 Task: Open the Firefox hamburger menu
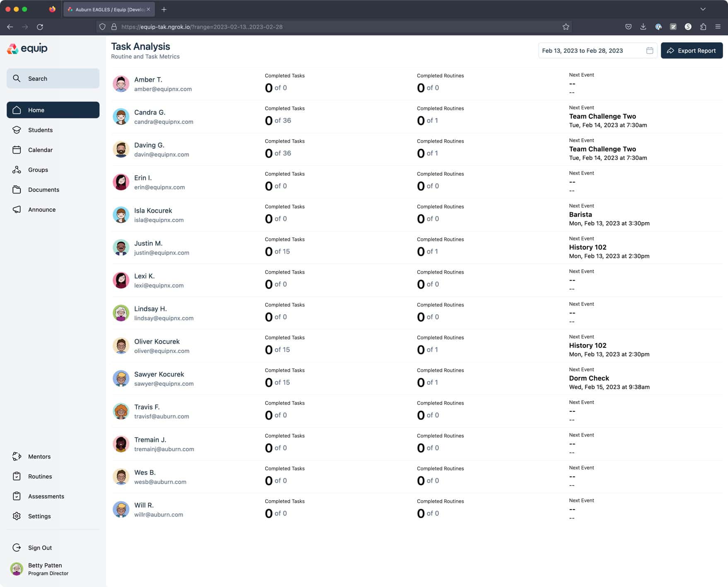pyautogui.click(x=718, y=27)
